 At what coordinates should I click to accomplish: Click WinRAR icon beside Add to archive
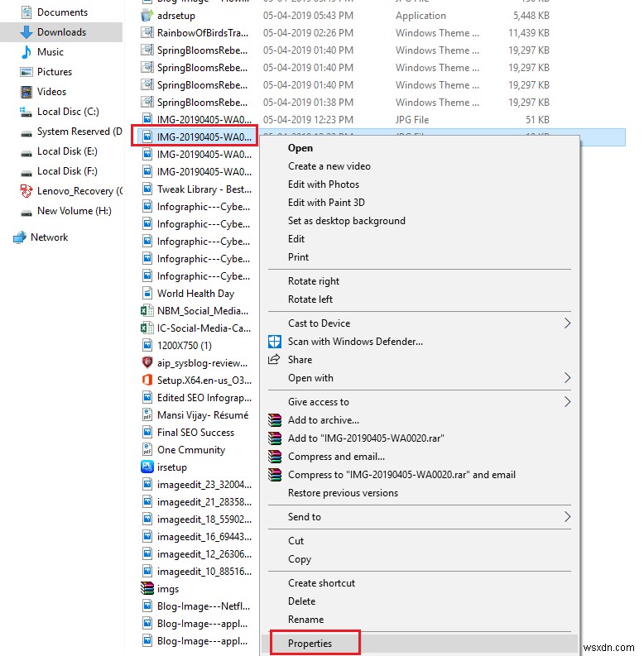[x=275, y=419]
